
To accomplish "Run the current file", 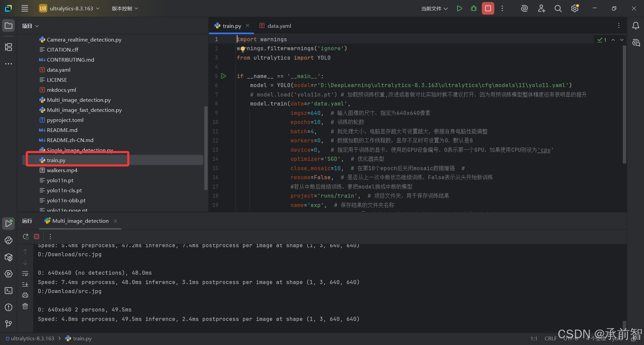I will tap(460, 8).
